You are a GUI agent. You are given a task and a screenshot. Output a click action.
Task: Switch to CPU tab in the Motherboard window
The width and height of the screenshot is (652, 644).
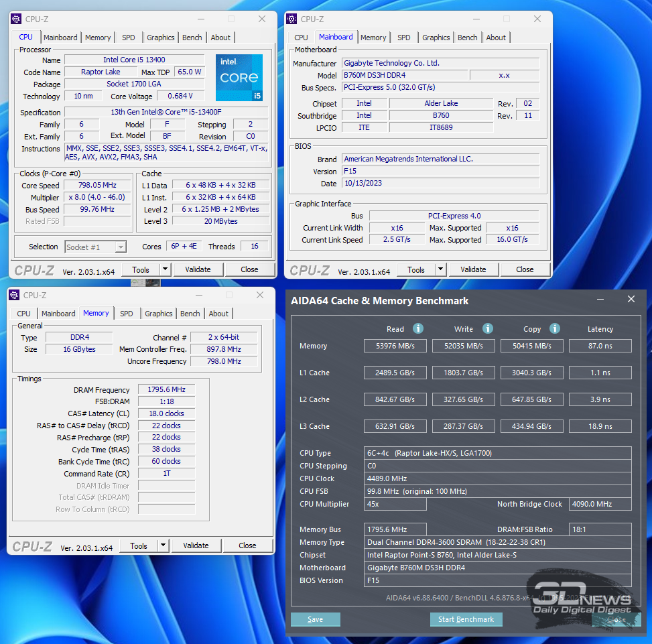(301, 38)
